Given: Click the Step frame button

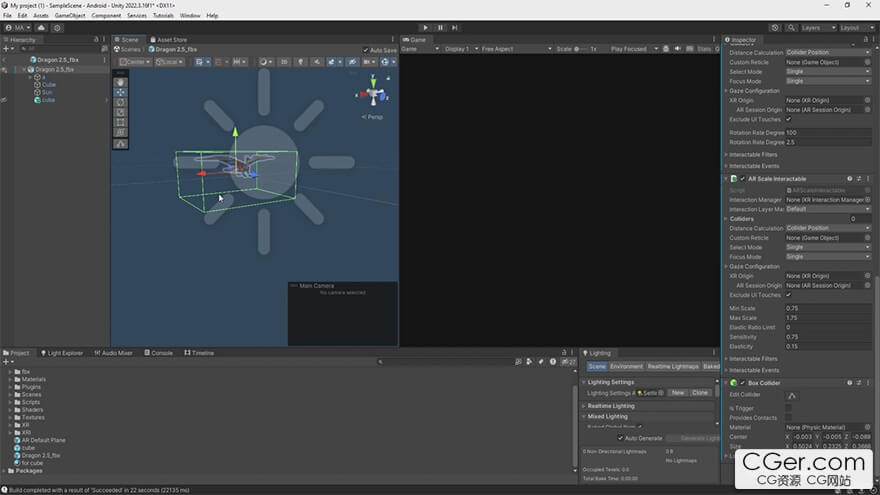Looking at the screenshot, I should point(455,28).
